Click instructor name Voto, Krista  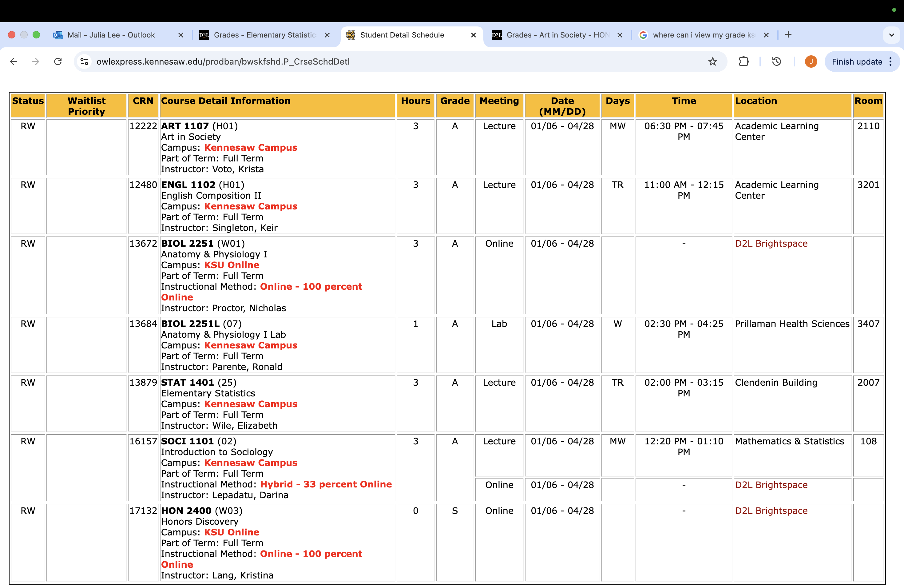[238, 169]
